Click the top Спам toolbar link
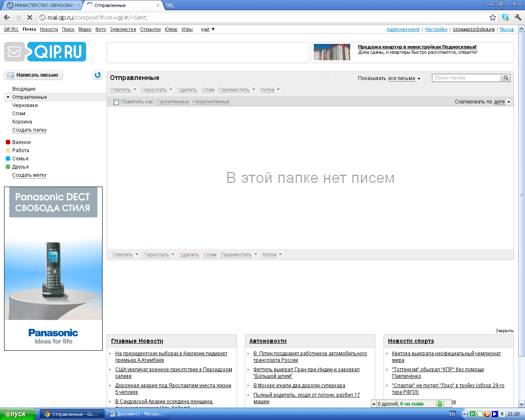The height and width of the screenshot is (420, 525). (208, 90)
